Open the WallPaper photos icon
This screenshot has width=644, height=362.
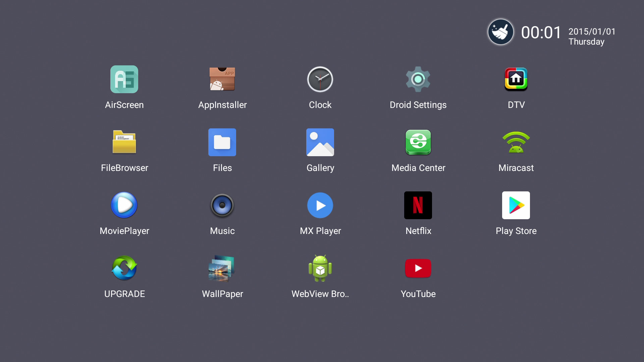point(222,268)
